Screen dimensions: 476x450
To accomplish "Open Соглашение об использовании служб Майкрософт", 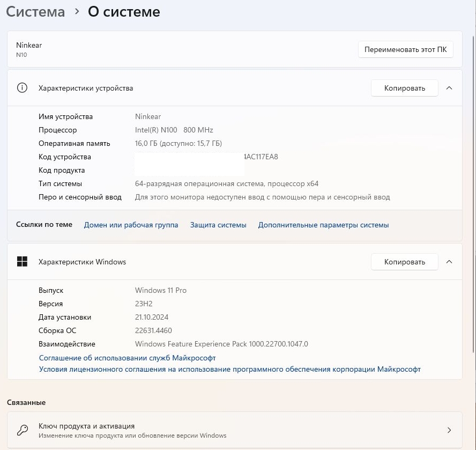I will [127, 358].
